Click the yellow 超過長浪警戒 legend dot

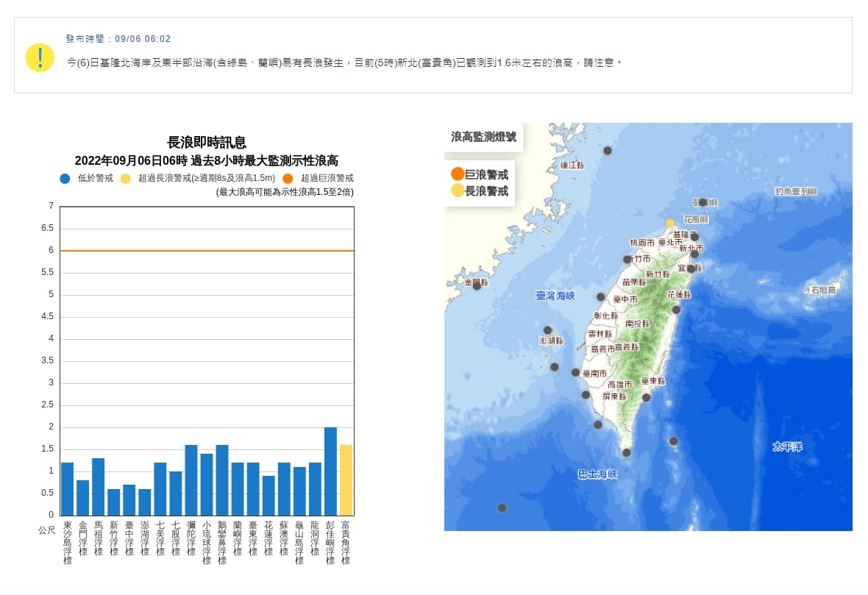(126, 178)
